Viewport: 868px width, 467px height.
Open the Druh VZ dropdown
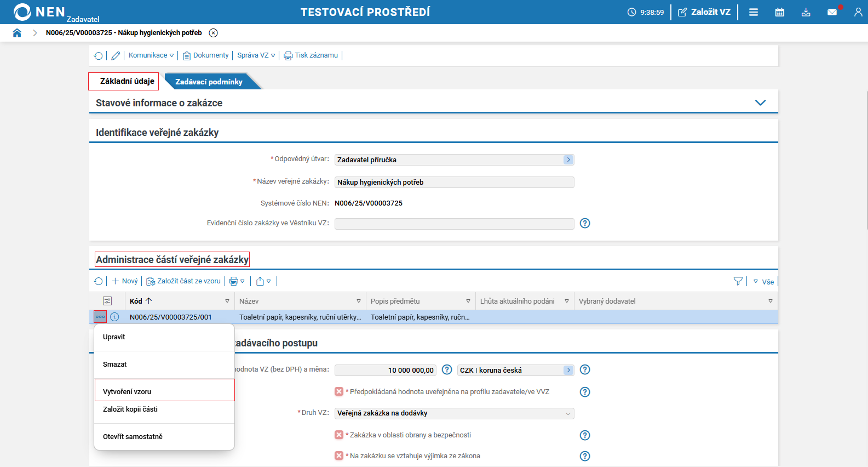[x=454, y=413]
